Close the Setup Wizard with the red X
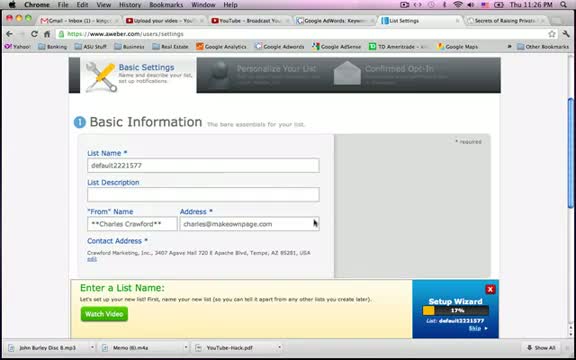The width and height of the screenshot is (576, 360). click(490, 289)
